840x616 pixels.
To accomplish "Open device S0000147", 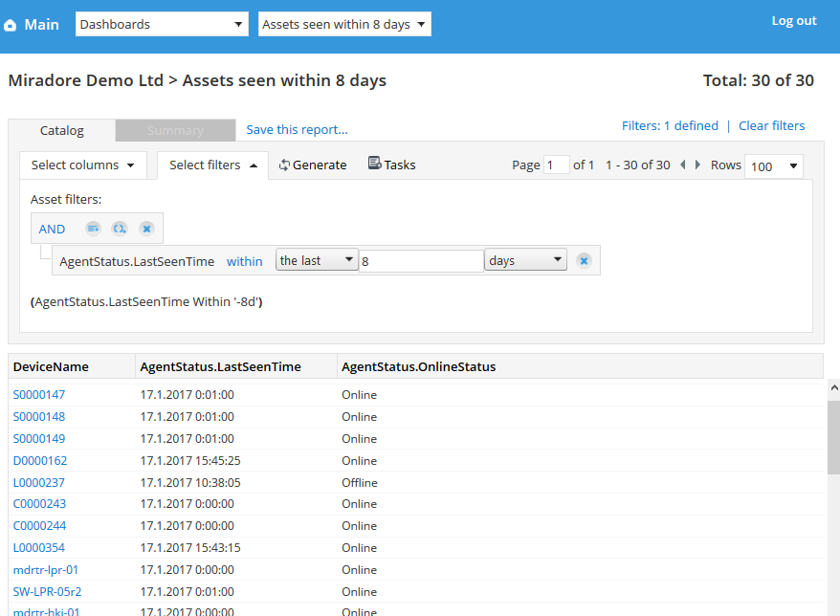I will pyautogui.click(x=39, y=395).
